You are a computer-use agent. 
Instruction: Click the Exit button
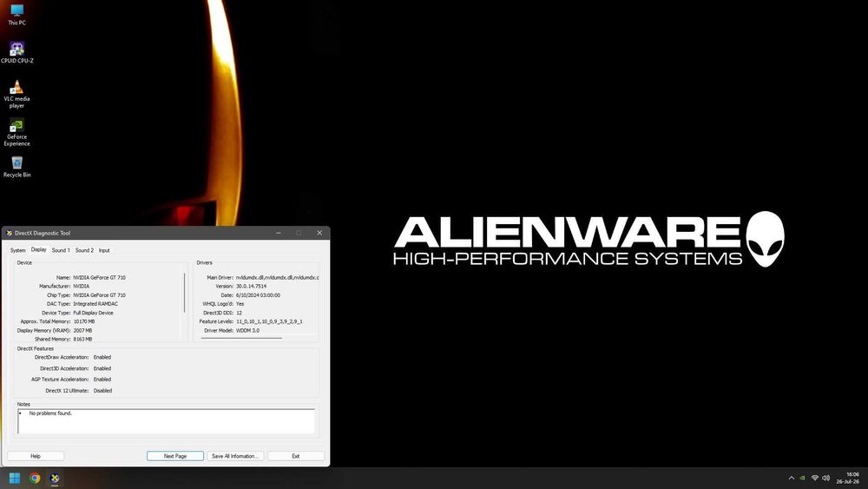296,456
